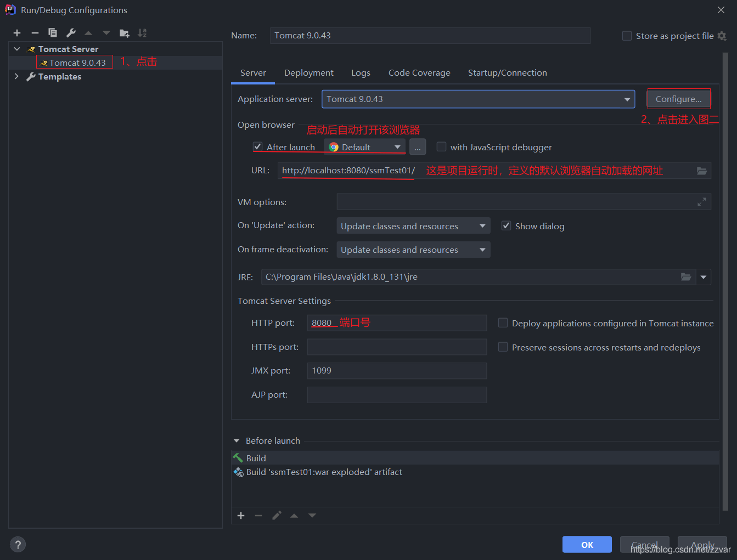Click the IntelliJ logo in title bar
This screenshot has height=560, width=737.
pos(10,10)
